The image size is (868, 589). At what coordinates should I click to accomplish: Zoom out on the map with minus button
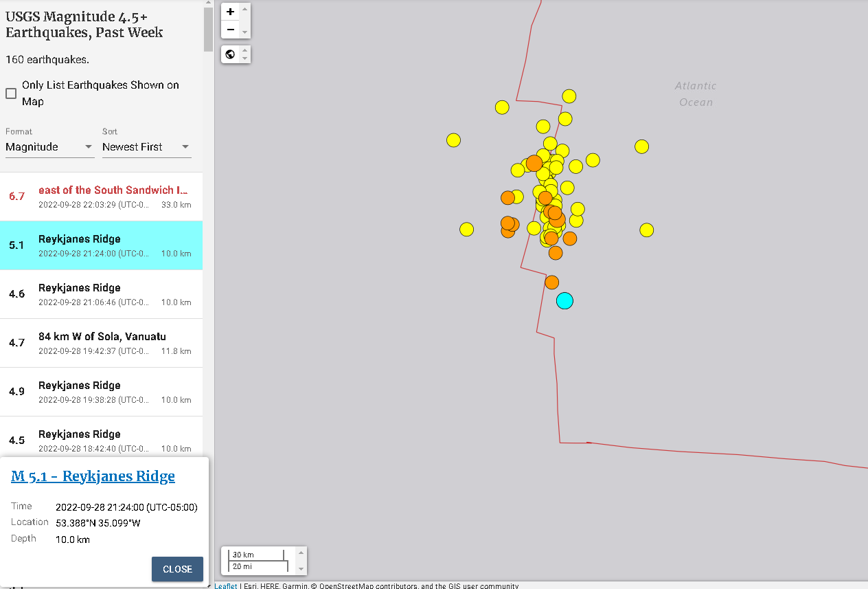[230, 30]
